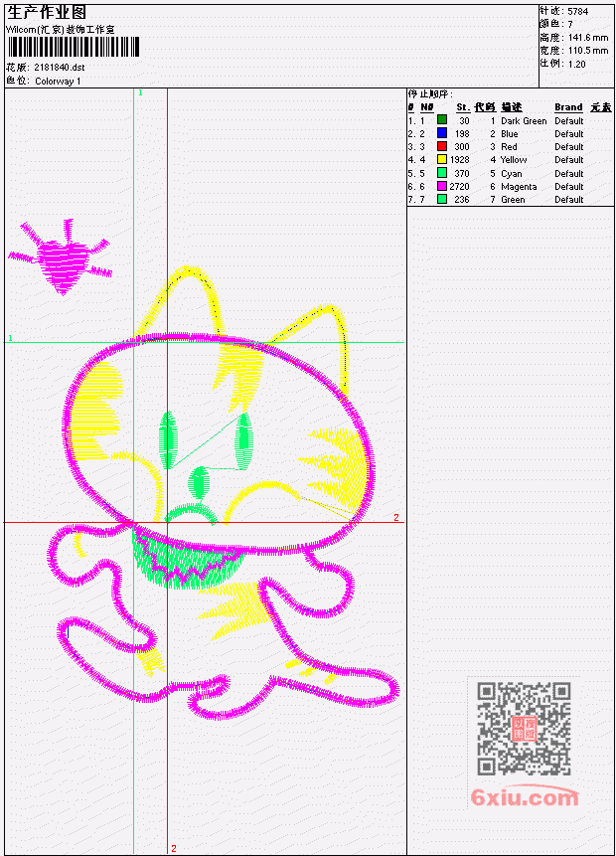This screenshot has height=856, width=616.
Task: Choose the row 7 Green color swatch
Action: coord(442,199)
